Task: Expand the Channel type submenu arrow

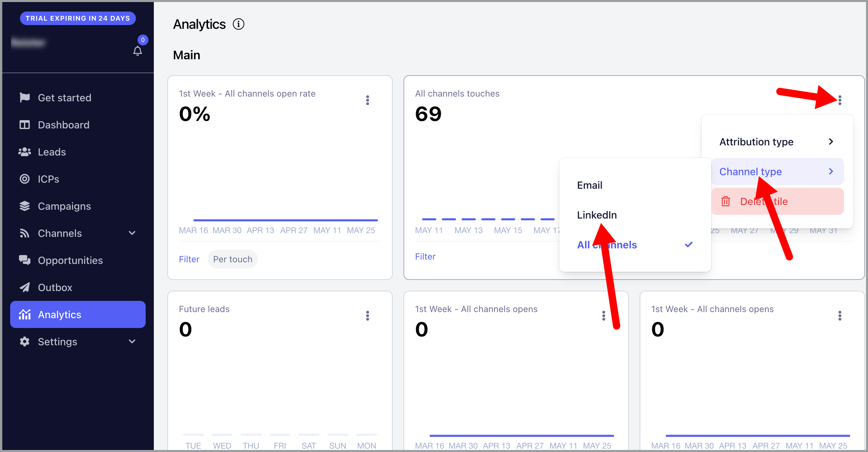Action: tap(831, 171)
